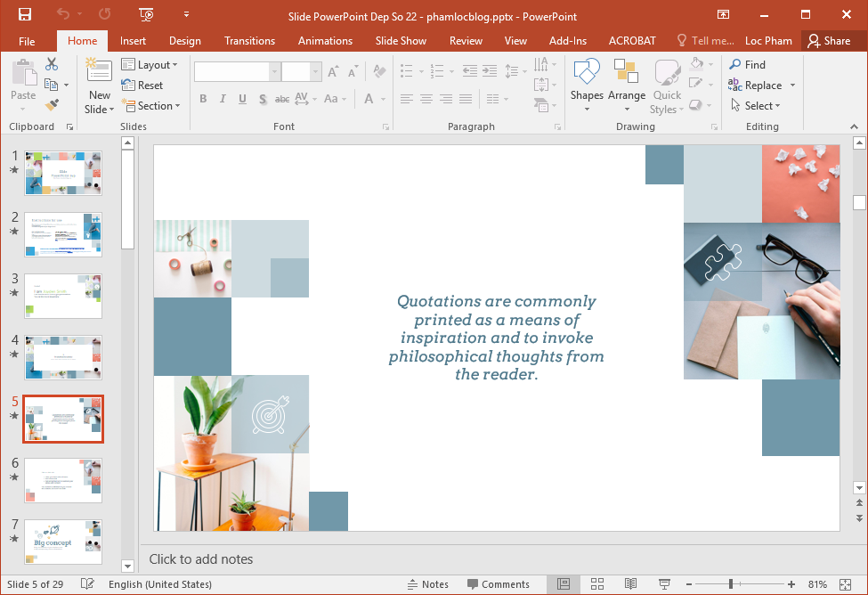Screen dimensions: 868x595
Task: Go to the Slide Show tab
Action: pyautogui.click(x=401, y=41)
